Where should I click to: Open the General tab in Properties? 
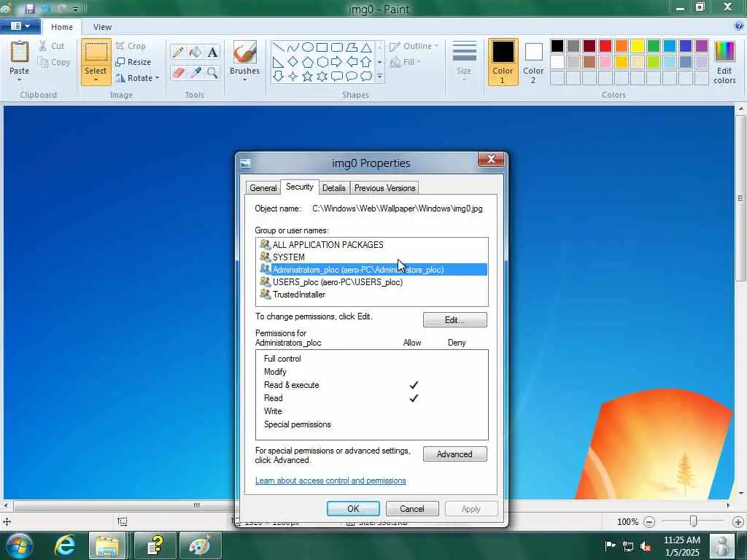pyautogui.click(x=263, y=188)
